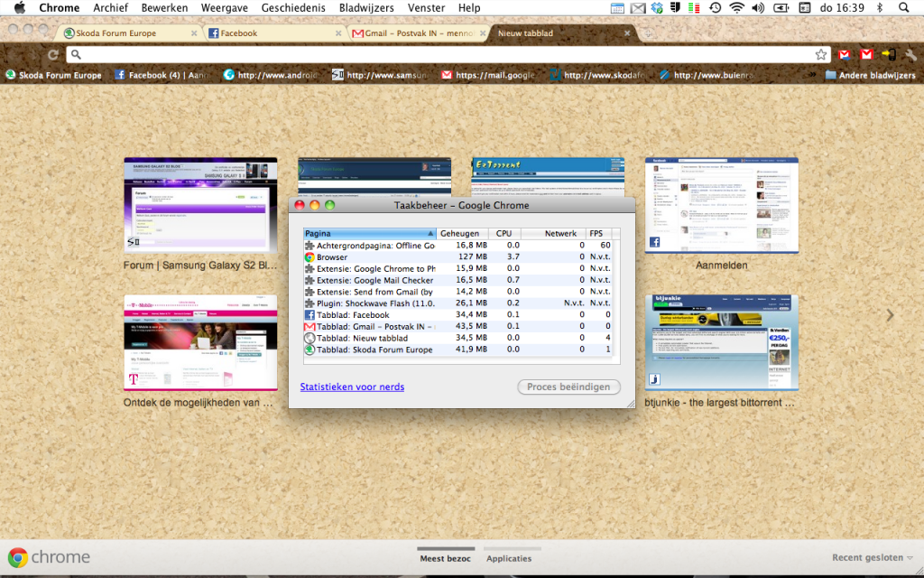Sort processes by the Geheugen column
This screenshot has width=924, height=578.
click(462, 234)
